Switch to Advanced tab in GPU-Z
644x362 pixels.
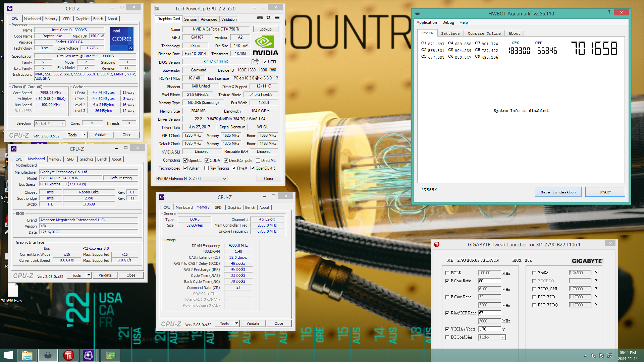pos(209,19)
